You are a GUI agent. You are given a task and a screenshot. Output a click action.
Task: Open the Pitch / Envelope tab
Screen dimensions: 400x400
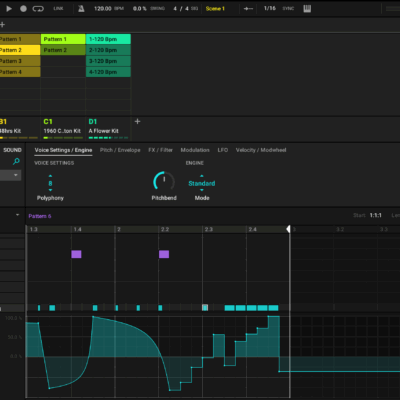click(120, 150)
